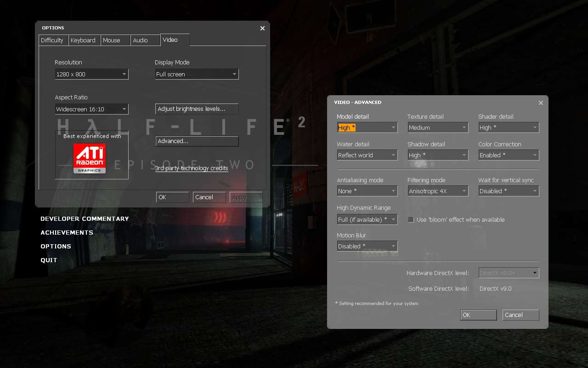The image size is (588, 368).
Task: Expand the Texture detail dropdown
Action: pos(438,127)
